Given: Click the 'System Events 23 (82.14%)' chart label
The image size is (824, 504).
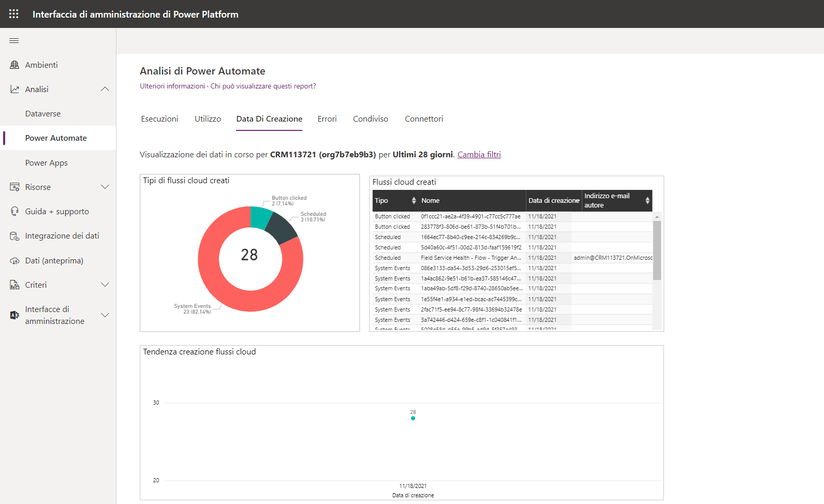Looking at the screenshot, I should tap(193, 309).
